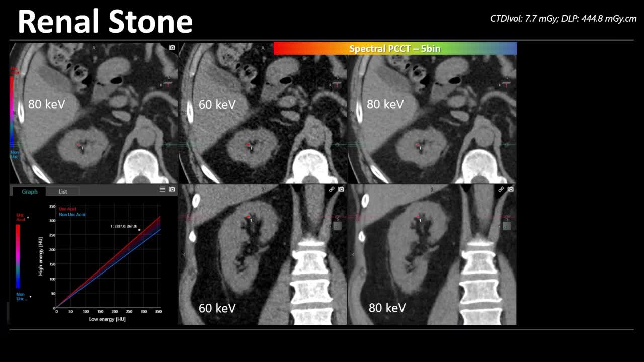
Task: Capture snapshot of coronal 80 keV view
Action: coord(511,189)
